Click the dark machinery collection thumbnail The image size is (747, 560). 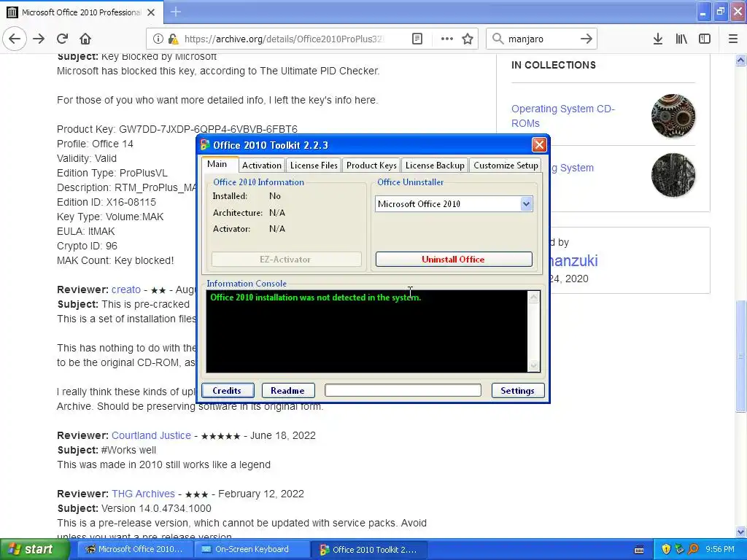673,175
